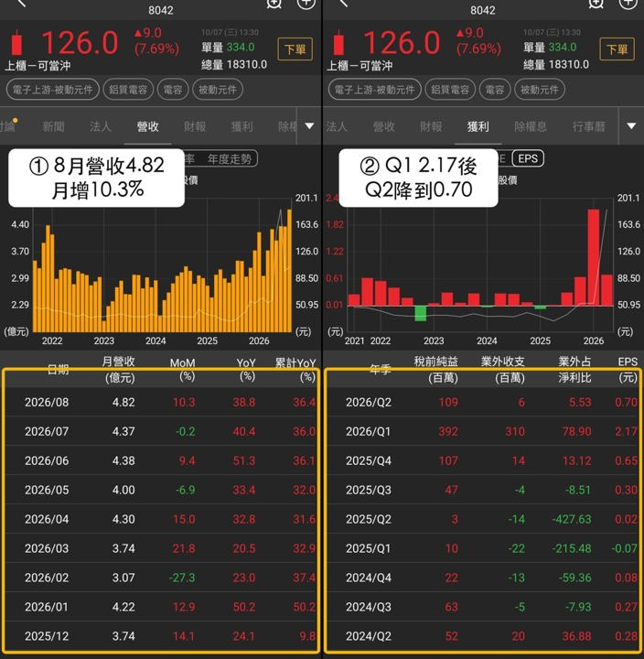Expand the tab list arrow on left panel

click(x=309, y=126)
